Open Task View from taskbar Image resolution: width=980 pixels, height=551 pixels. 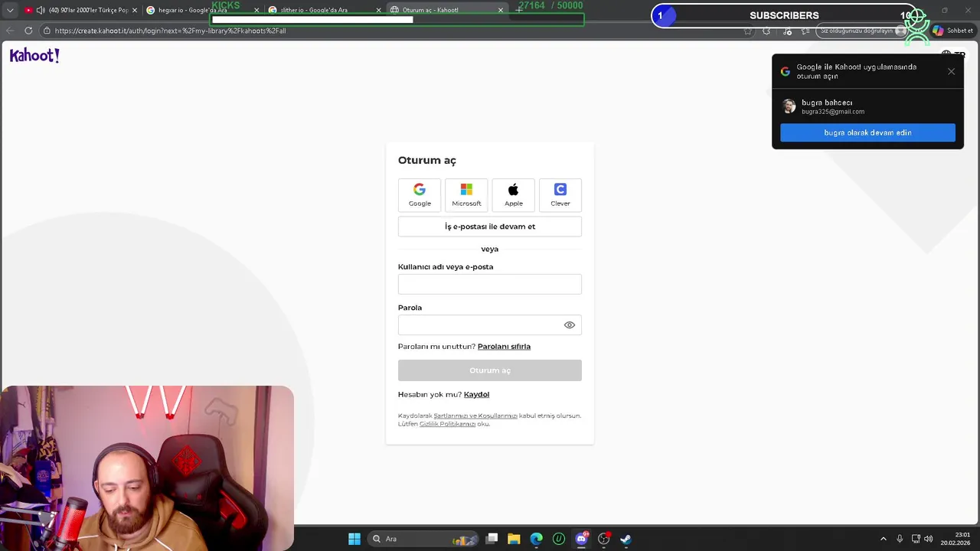[492, 539]
